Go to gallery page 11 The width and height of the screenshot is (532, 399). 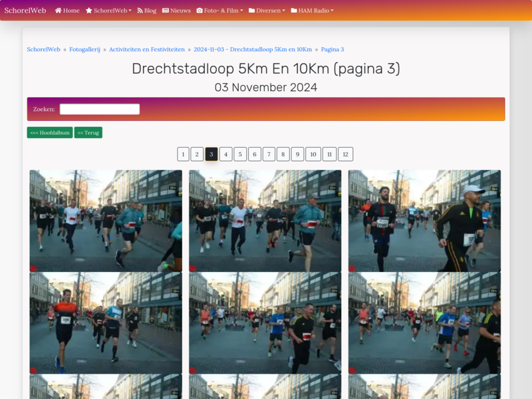(329, 154)
